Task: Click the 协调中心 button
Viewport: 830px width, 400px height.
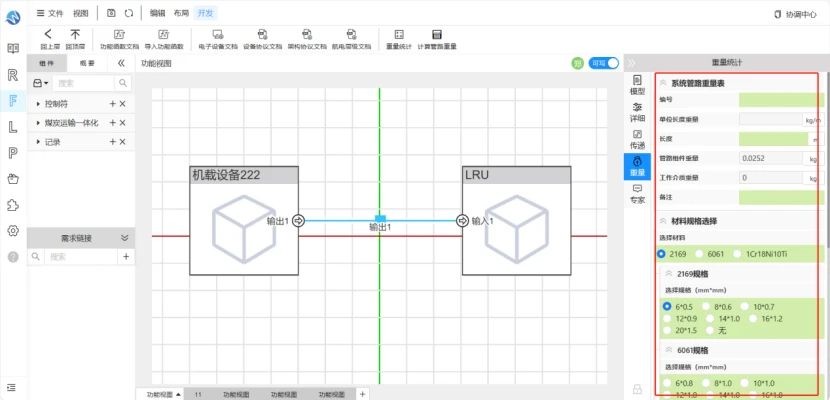Action: tap(795, 14)
